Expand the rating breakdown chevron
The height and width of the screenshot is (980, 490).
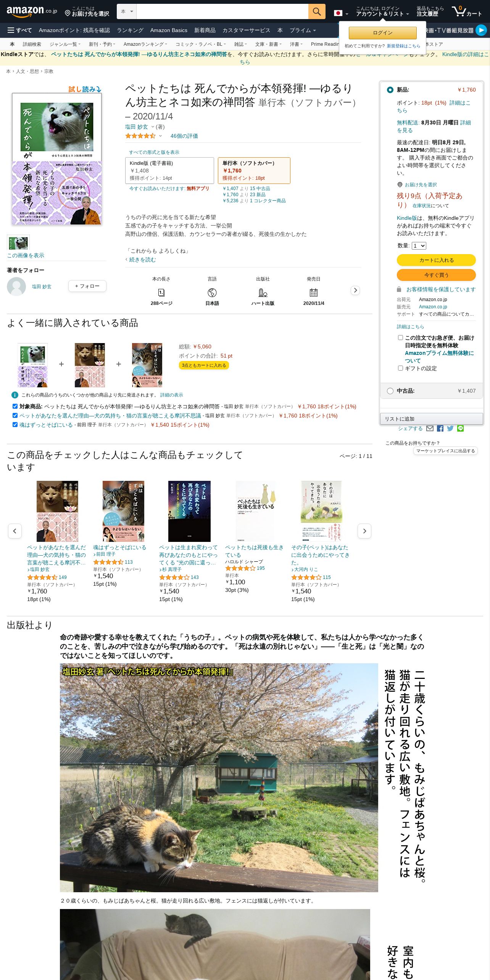click(160, 136)
